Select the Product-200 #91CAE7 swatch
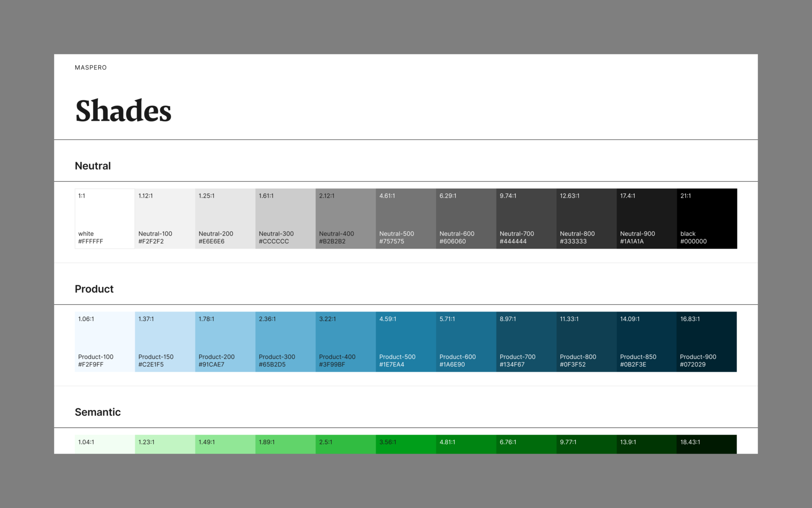This screenshot has height=508, width=812. coord(225,342)
